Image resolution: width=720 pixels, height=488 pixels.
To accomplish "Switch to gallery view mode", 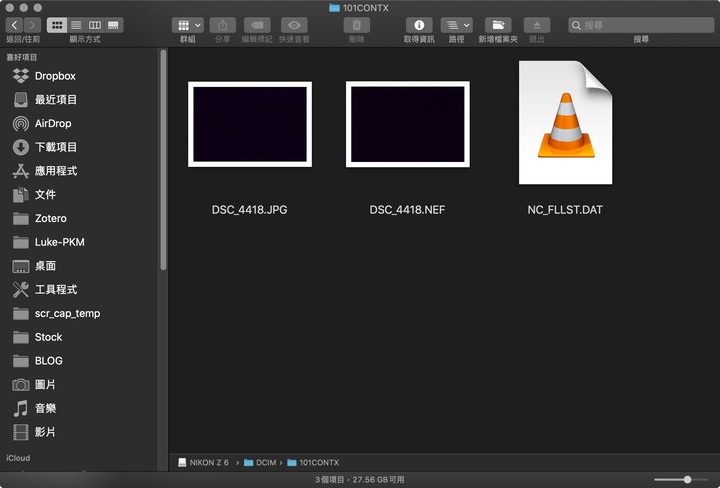I will point(114,25).
